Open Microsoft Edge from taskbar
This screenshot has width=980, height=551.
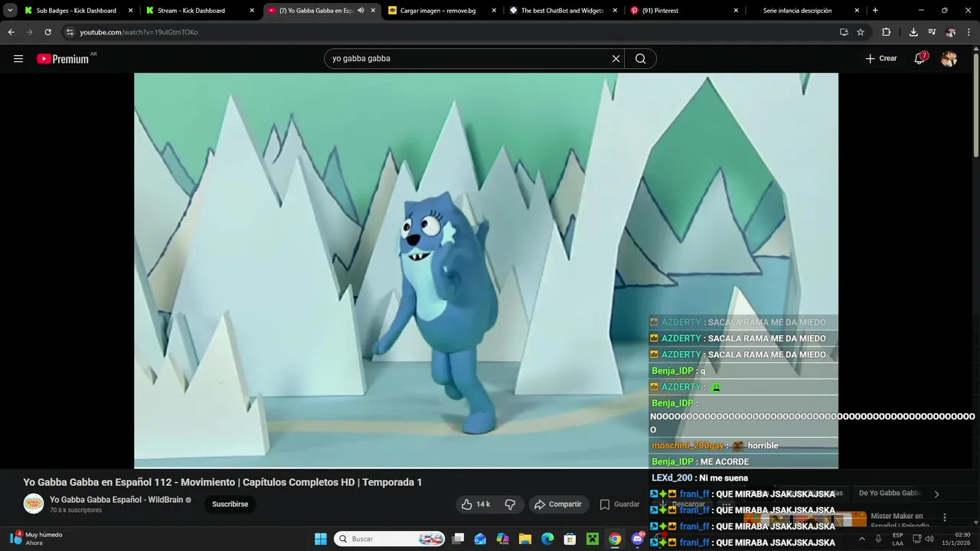[547, 539]
